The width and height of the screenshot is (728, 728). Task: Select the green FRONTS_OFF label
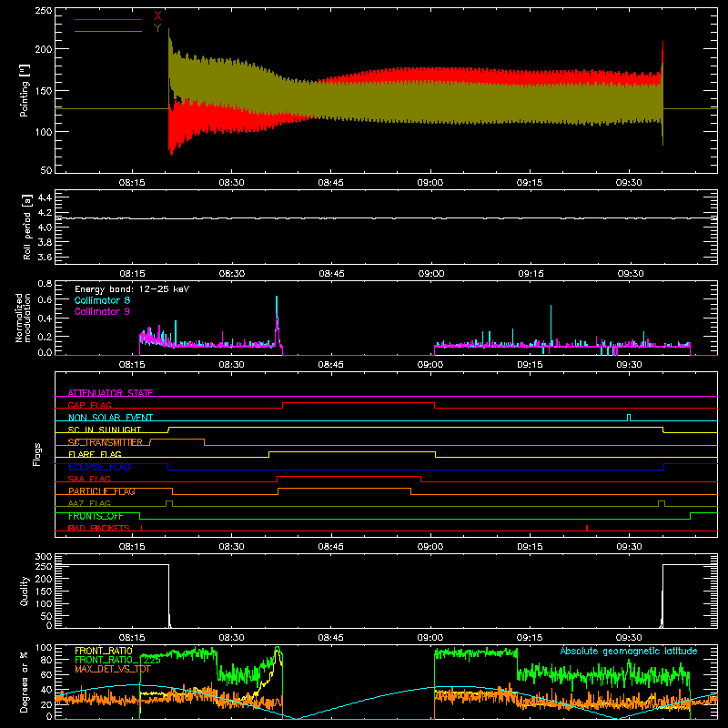coord(96,516)
